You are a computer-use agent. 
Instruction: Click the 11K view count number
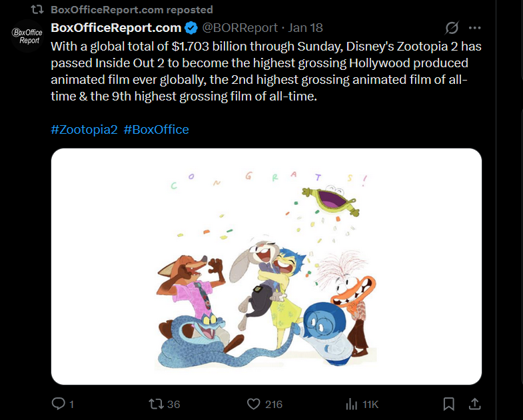[370, 404]
